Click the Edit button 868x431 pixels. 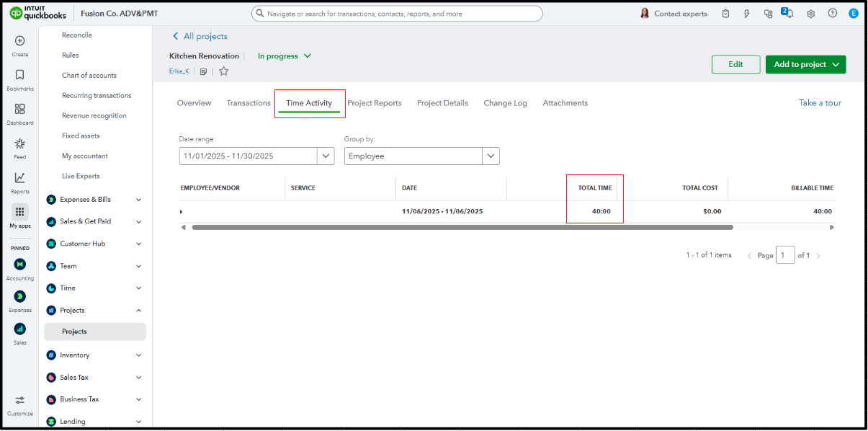point(735,64)
